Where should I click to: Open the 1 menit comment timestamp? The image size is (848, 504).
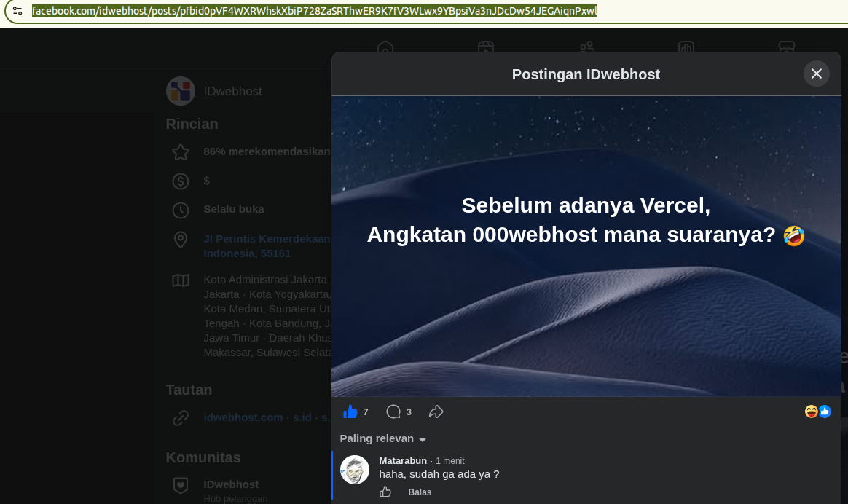pyautogui.click(x=450, y=461)
